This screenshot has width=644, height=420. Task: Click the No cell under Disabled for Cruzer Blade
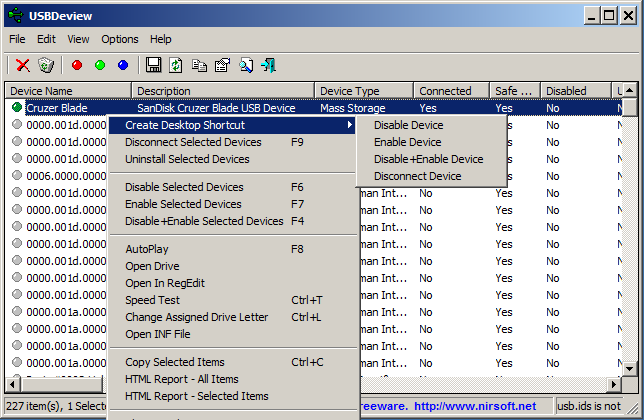coord(553,108)
